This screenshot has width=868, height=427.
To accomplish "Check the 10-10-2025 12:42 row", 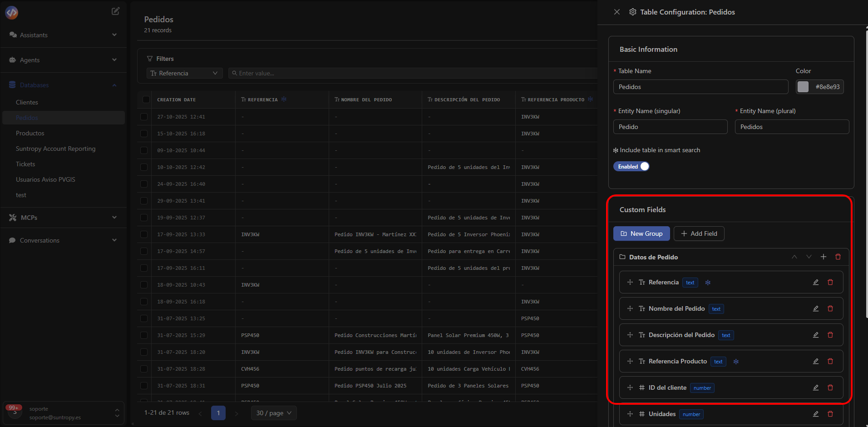I will click(x=144, y=167).
